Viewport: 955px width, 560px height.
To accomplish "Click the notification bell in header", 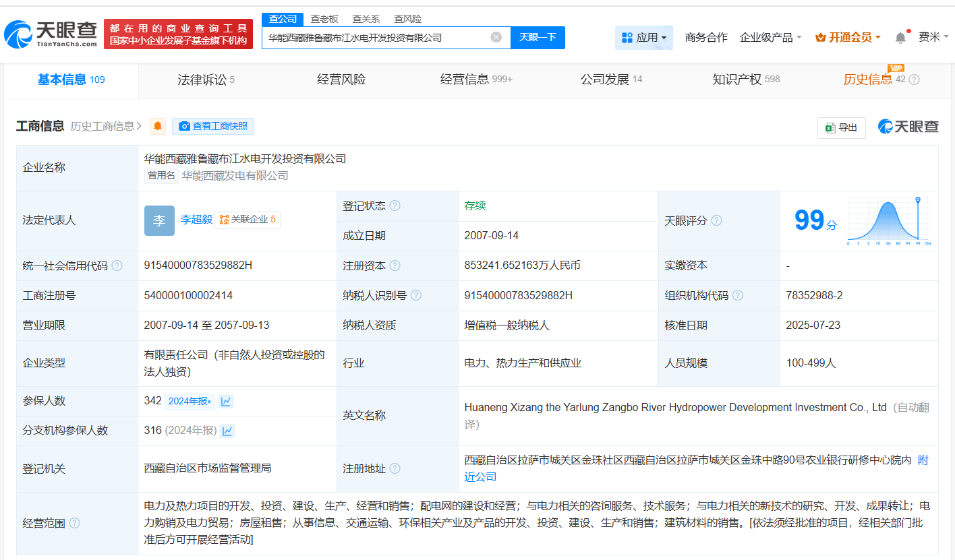I will pyautogui.click(x=900, y=38).
